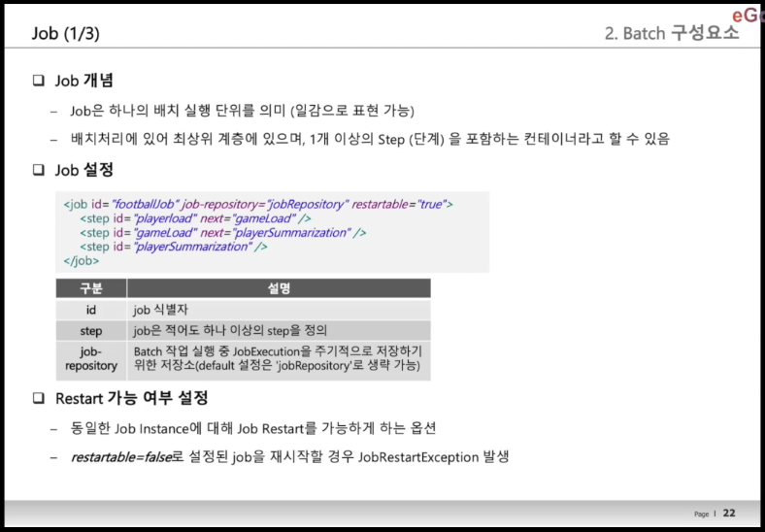Click the cell "job은 적어도 하나 이상의 step을 정의"
Viewport: 765px width, 532px height.
[x=279, y=331]
